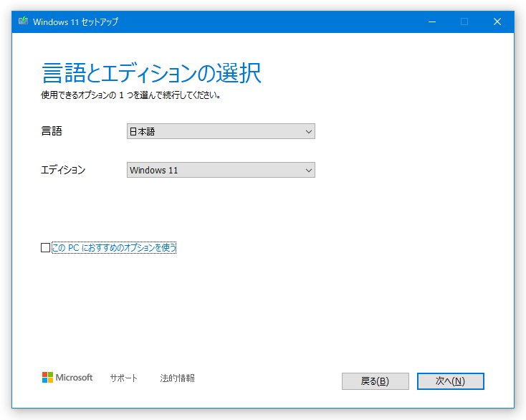Click the エディション field label
Screen dimensions: 526x420
(63, 170)
